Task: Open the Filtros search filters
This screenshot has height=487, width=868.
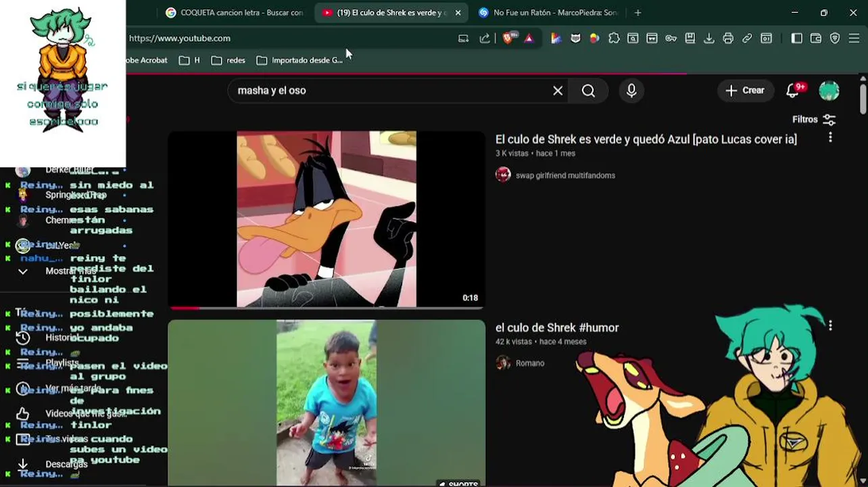Action: pyautogui.click(x=814, y=120)
